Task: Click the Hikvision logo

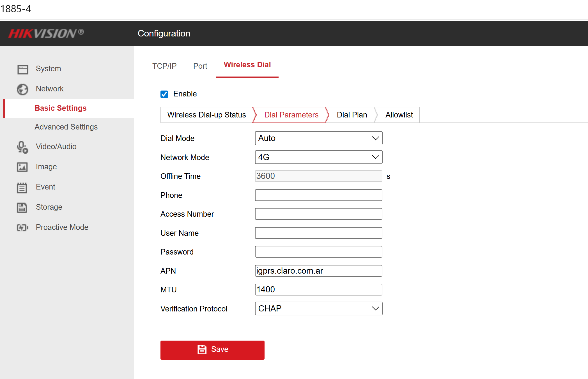Action: 46,33
